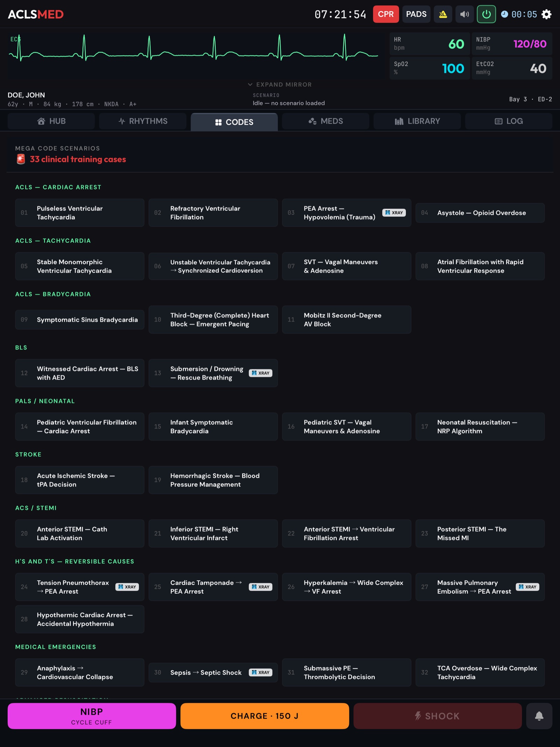The width and height of the screenshot is (560, 747).
Task: Click the SHOCK button
Action: tap(437, 716)
